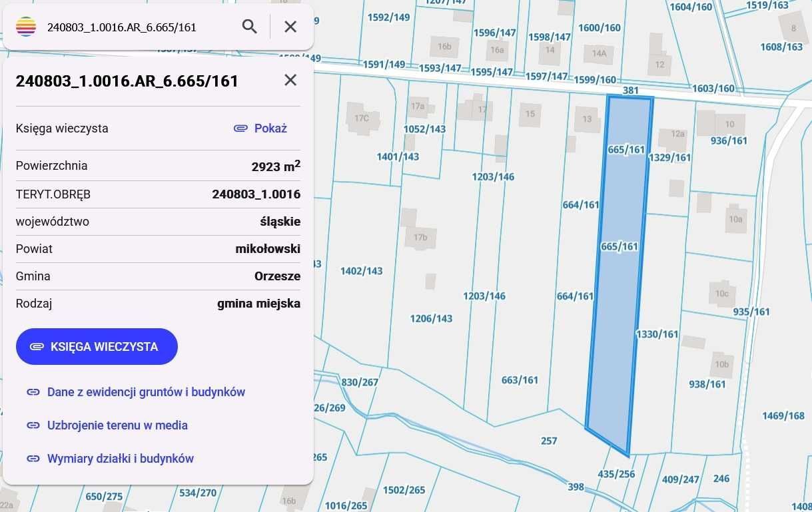Click parcel label 246 on the map
The image size is (812, 512).
click(x=721, y=479)
